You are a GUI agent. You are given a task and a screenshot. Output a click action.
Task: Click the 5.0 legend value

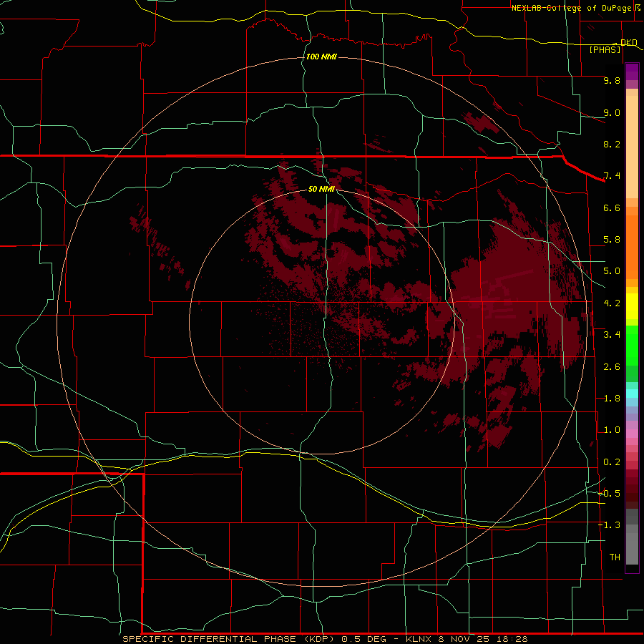pyautogui.click(x=612, y=271)
